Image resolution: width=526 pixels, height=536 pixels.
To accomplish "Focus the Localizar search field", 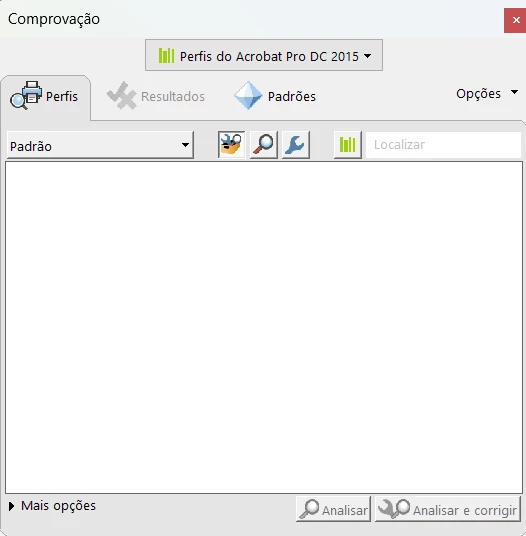I will pyautogui.click(x=443, y=145).
